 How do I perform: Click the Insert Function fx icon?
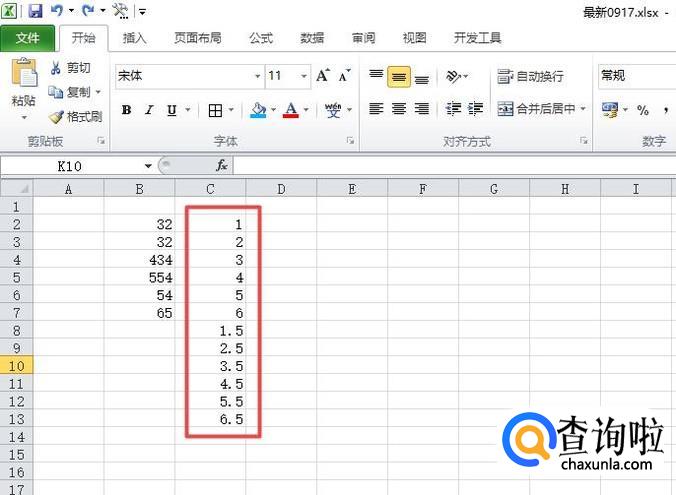coord(222,165)
